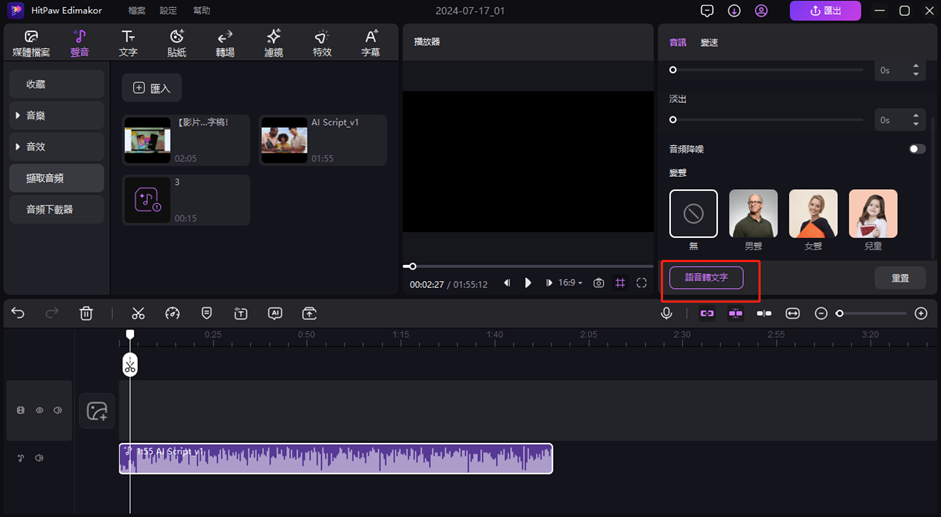
Task: Toggle the 音頻降噪 noise reduction switch
Action: [x=916, y=149]
